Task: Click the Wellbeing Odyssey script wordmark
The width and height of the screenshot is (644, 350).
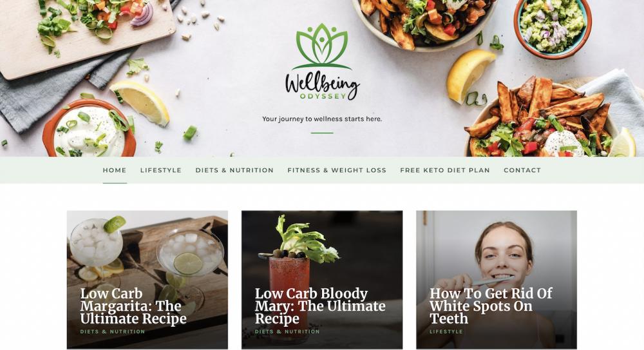Action: 323,84
